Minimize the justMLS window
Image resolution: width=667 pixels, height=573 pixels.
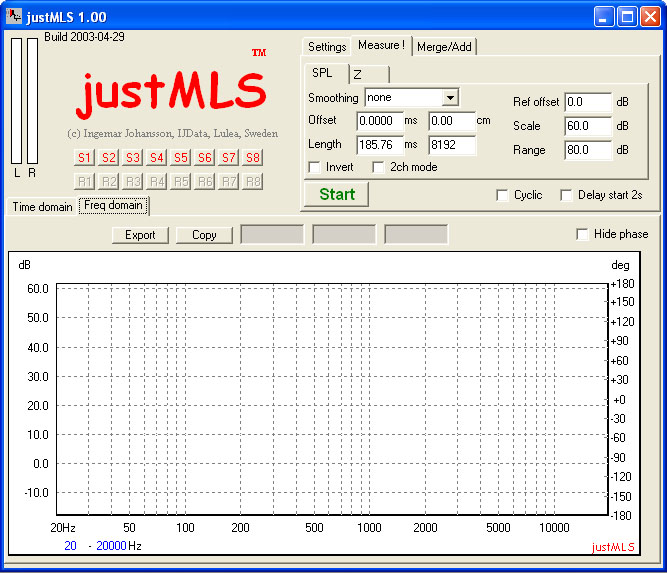[x=603, y=17]
